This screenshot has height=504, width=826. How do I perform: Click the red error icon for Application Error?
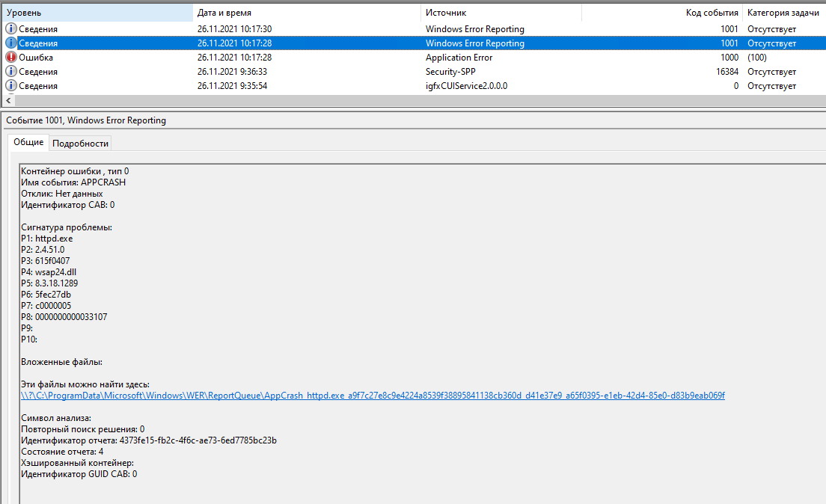pos(11,58)
